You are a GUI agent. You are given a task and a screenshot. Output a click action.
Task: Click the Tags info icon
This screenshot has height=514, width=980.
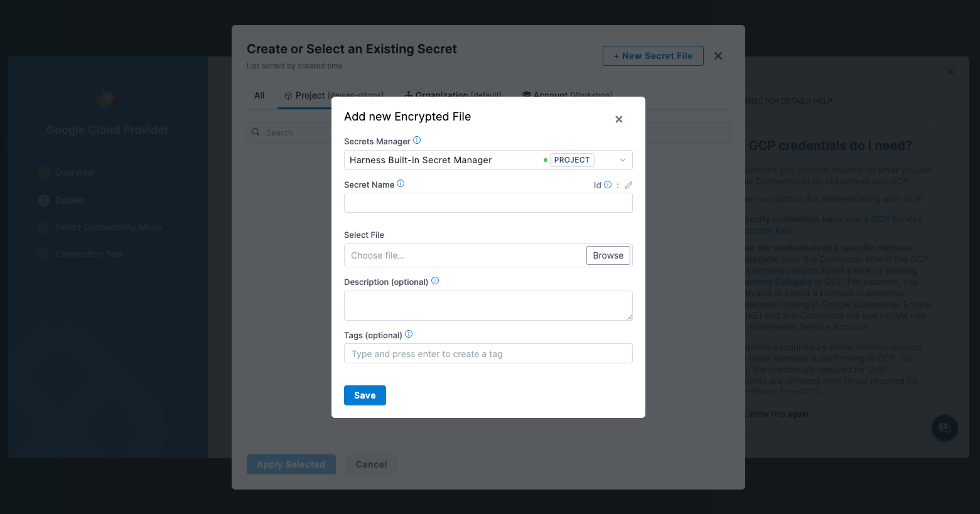[409, 335]
